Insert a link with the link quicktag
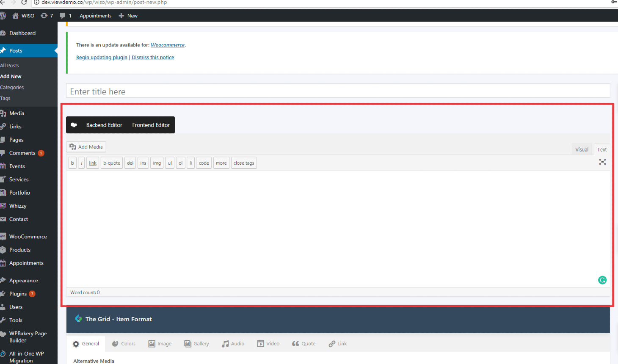 (x=93, y=163)
